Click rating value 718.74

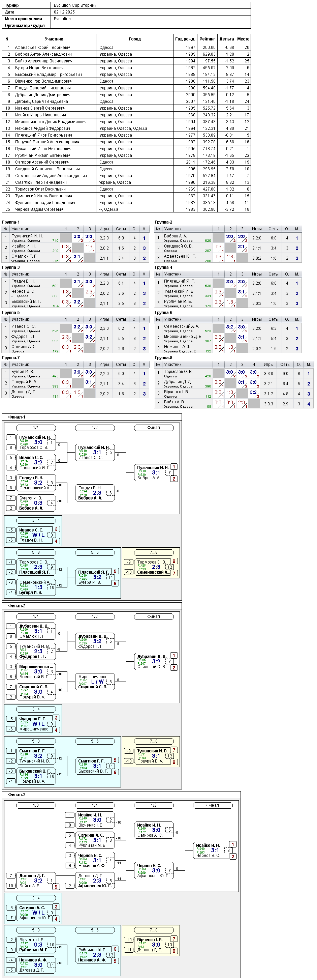pos(209,149)
